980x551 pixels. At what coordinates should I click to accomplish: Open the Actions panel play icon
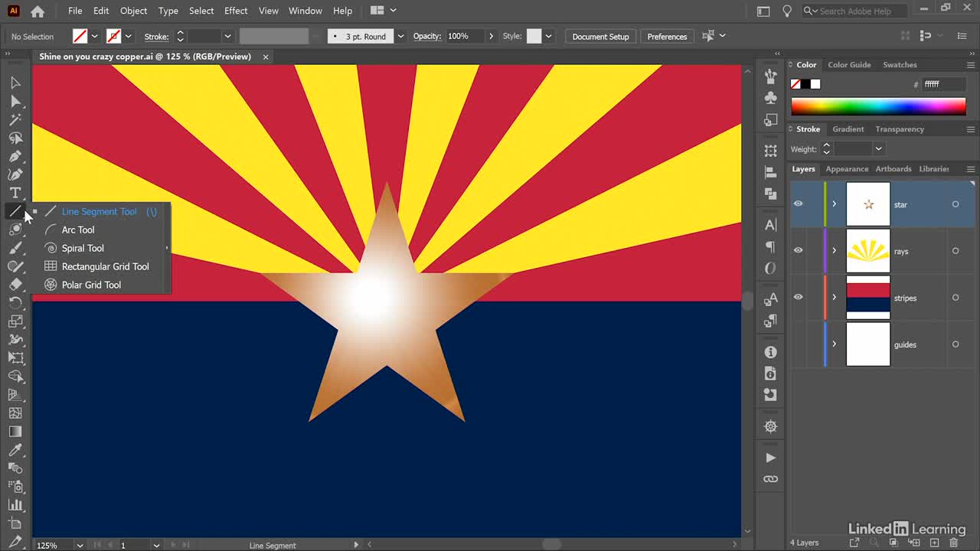771,458
